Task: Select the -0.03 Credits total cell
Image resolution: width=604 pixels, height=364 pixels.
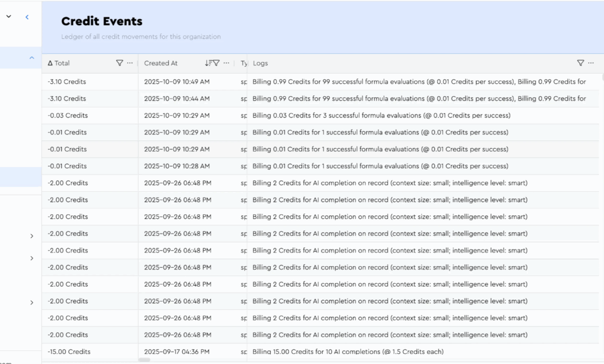Action: coord(68,116)
